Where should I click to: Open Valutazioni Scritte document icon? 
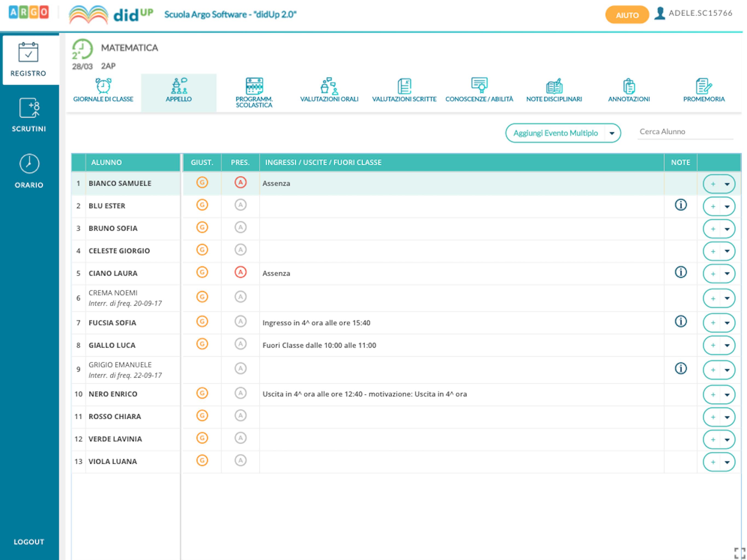404,86
